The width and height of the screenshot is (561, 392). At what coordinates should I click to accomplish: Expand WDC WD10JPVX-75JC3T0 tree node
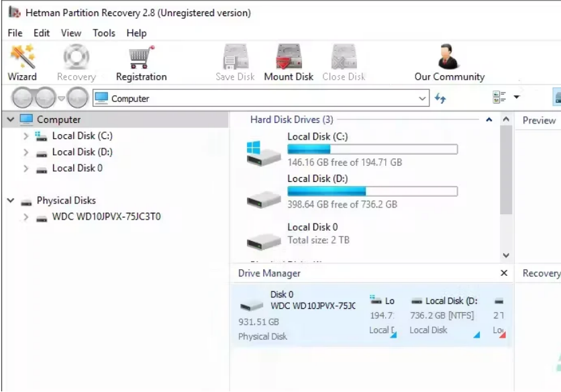pos(25,217)
